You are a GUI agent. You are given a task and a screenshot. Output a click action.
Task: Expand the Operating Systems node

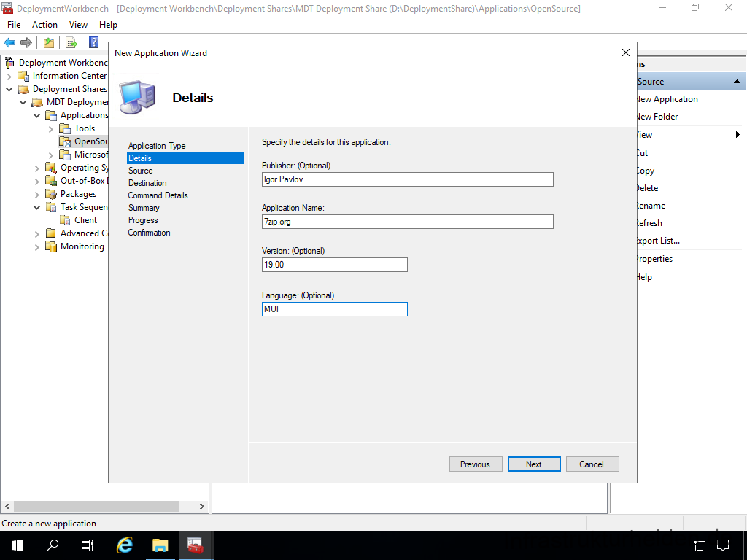36,168
